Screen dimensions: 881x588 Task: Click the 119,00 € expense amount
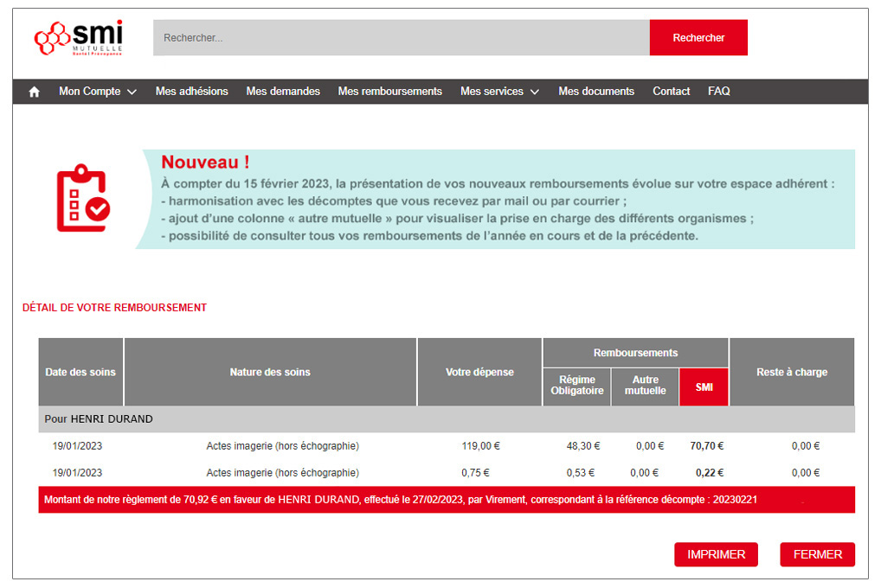pos(481,446)
